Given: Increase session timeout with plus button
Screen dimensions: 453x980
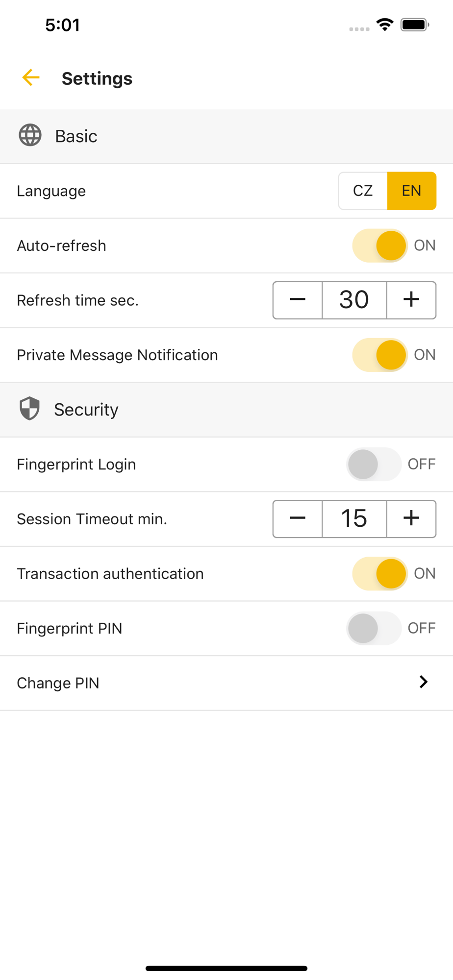Looking at the screenshot, I should [411, 518].
